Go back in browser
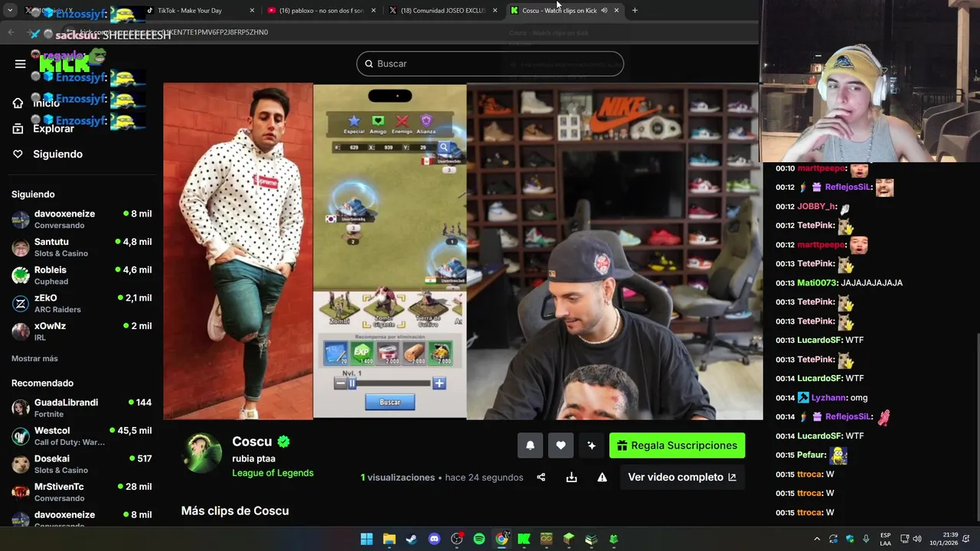980x551 pixels. 11,32
